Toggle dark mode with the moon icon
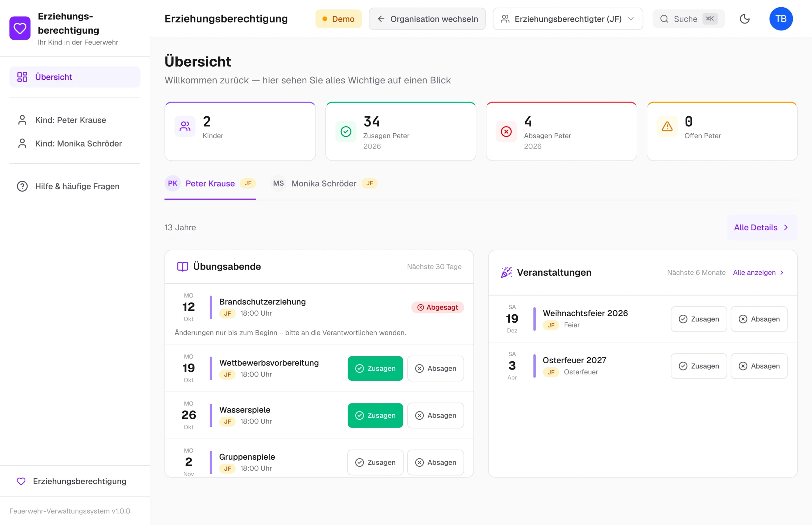This screenshot has height=525, width=812. (x=744, y=19)
